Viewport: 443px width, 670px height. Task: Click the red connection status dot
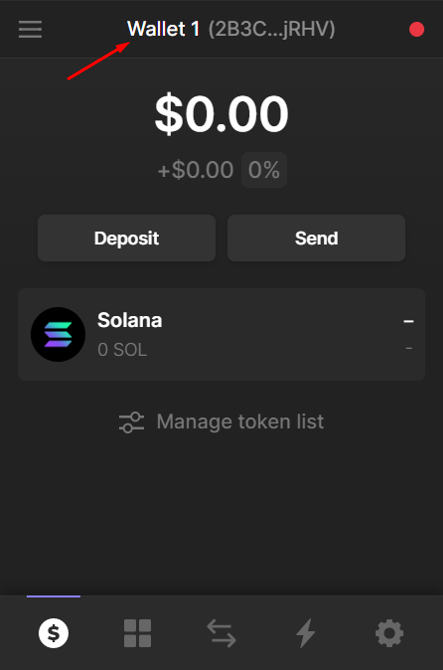tap(417, 29)
